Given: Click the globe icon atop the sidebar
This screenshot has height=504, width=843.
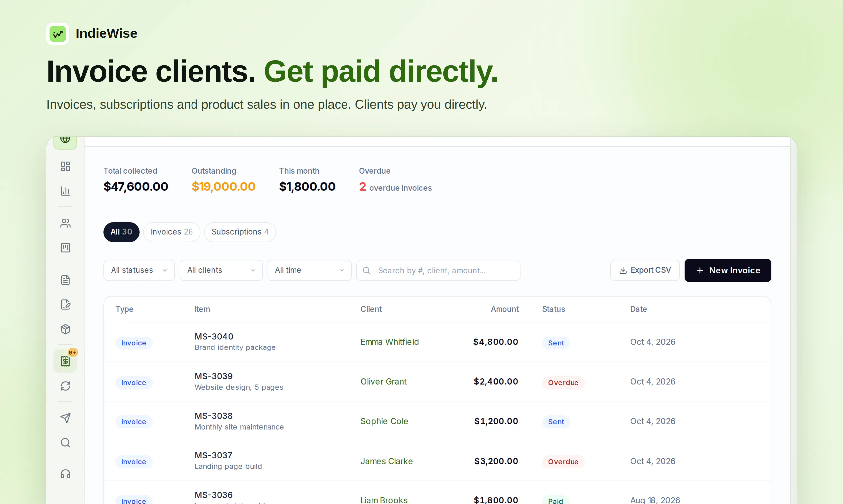Looking at the screenshot, I should 65,139.
